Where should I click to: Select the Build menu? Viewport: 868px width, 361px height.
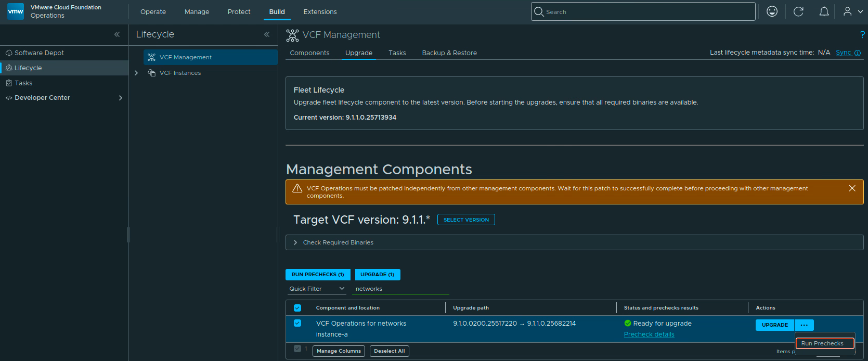[x=277, y=11]
